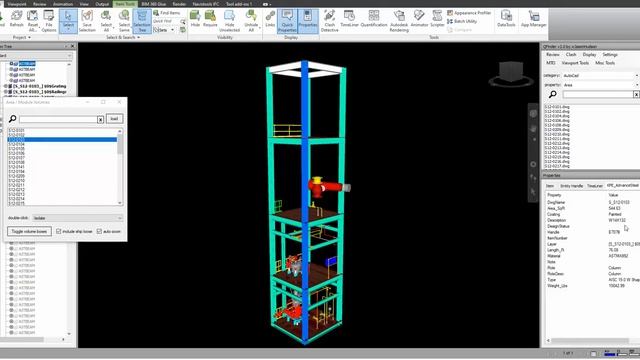The image size is (640, 360).
Task: Open File Options in the ribbon
Action: coord(49,21)
